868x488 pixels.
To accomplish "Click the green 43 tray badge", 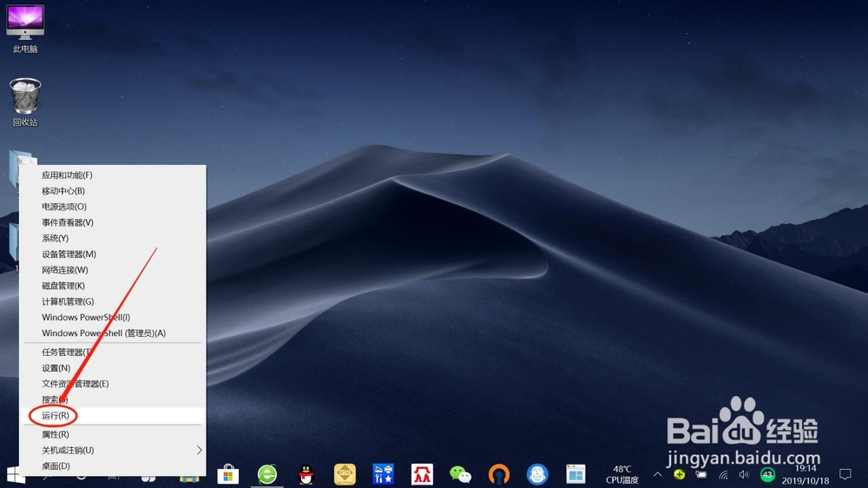I will pyautogui.click(x=767, y=475).
